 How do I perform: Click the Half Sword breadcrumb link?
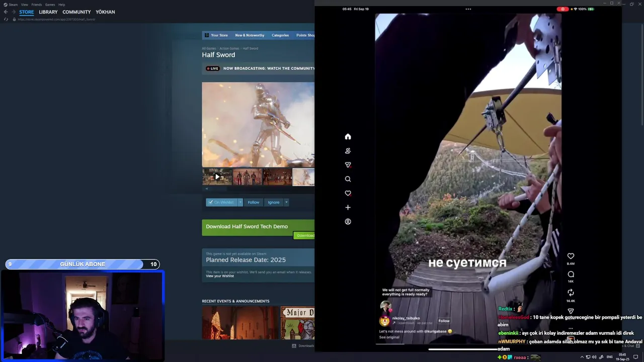point(251,48)
